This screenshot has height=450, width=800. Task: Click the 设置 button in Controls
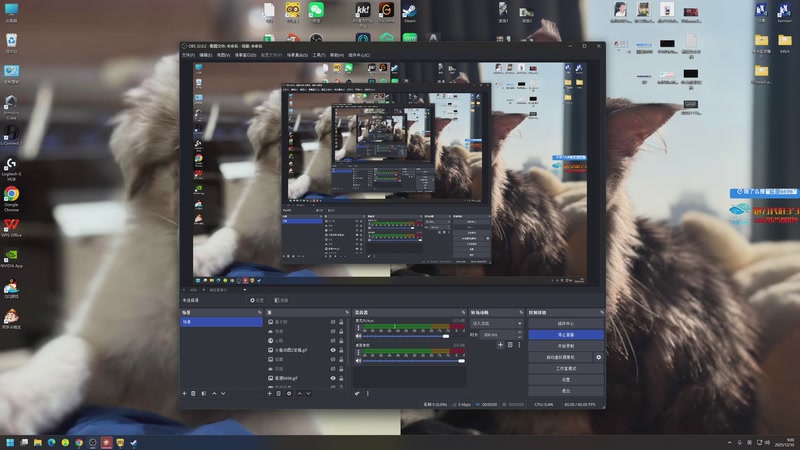pos(566,380)
